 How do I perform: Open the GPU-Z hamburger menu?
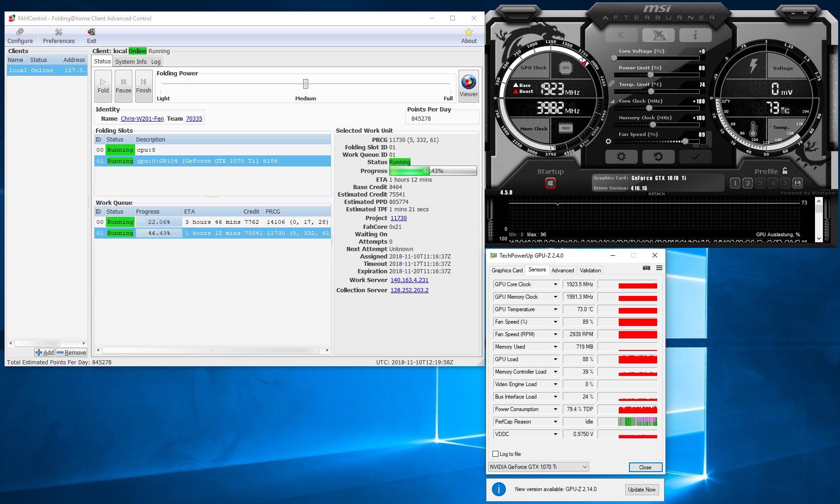[659, 268]
